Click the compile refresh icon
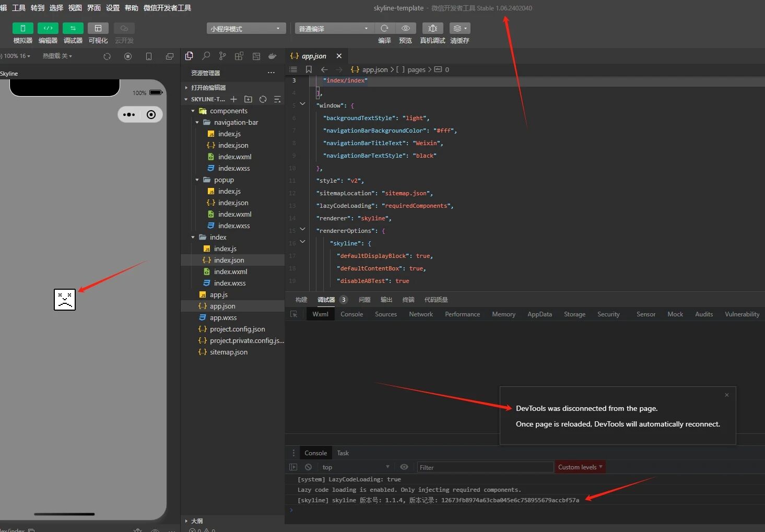 [384, 28]
